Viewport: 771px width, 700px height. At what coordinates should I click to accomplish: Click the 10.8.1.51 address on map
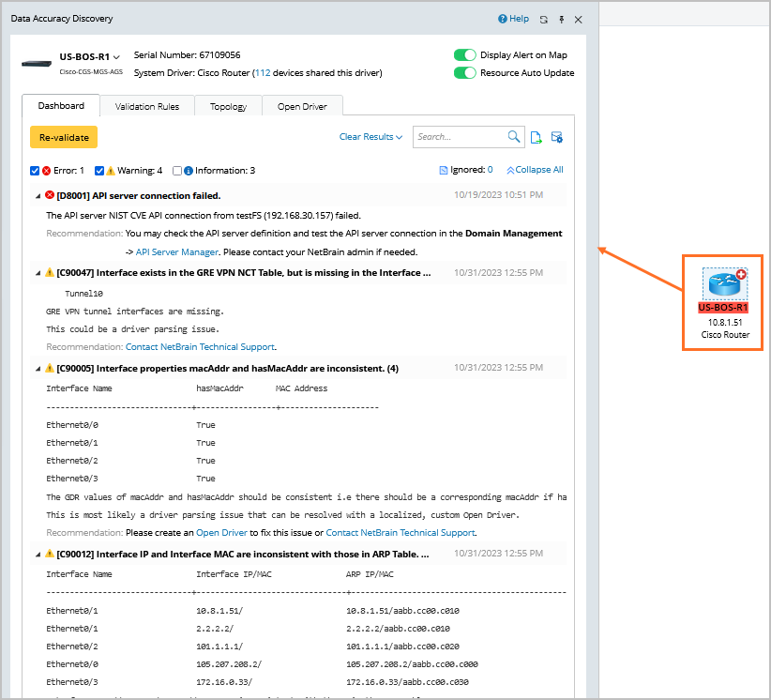(725, 322)
